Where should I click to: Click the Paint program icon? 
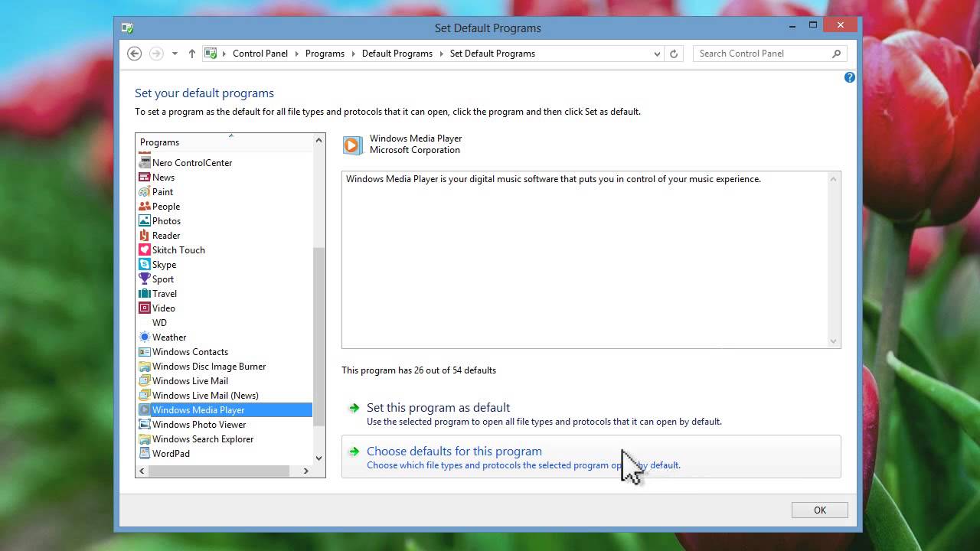click(x=145, y=191)
